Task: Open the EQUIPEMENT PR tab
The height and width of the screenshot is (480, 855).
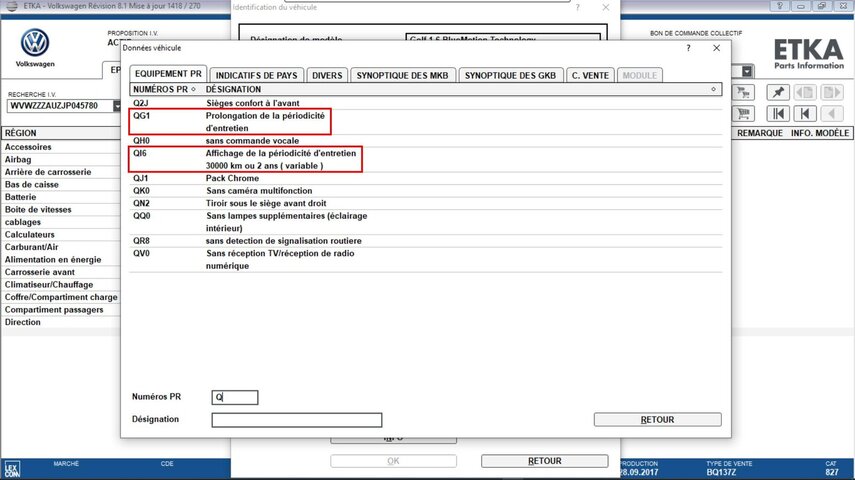Action: point(168,74)
